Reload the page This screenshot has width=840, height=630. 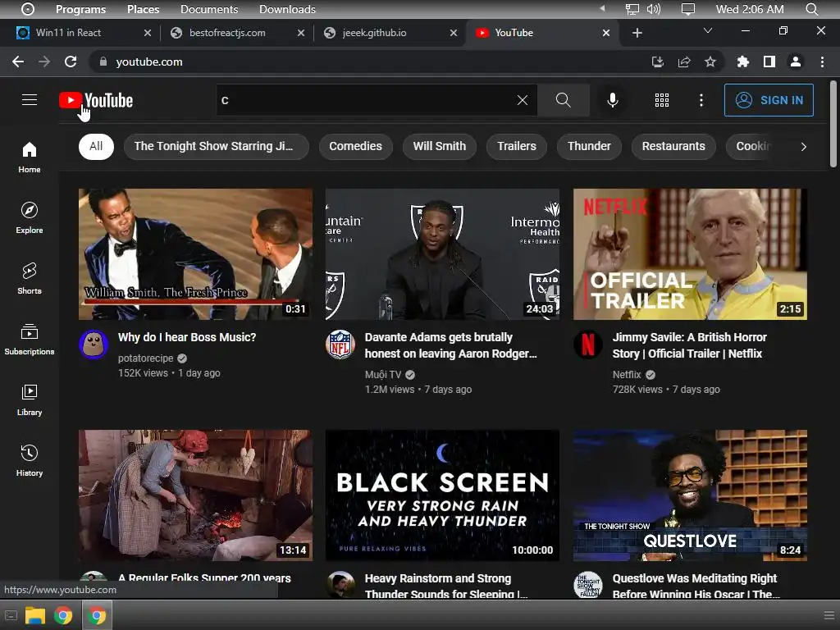click(x=71, y=62)
